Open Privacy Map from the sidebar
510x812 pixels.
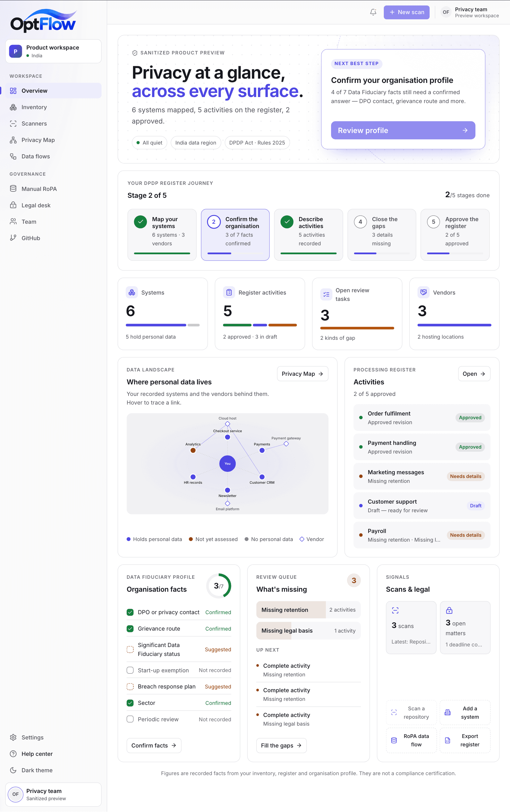(53, 140)
